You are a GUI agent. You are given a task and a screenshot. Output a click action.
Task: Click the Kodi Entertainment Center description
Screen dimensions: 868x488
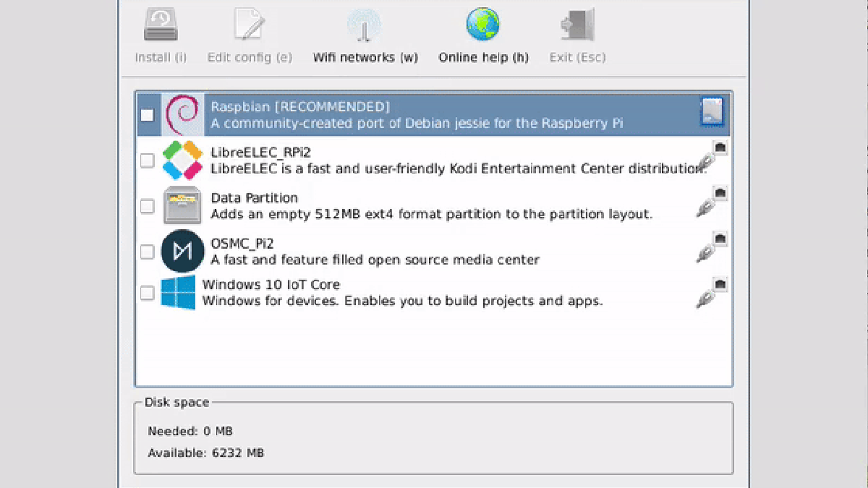(459, 169)
